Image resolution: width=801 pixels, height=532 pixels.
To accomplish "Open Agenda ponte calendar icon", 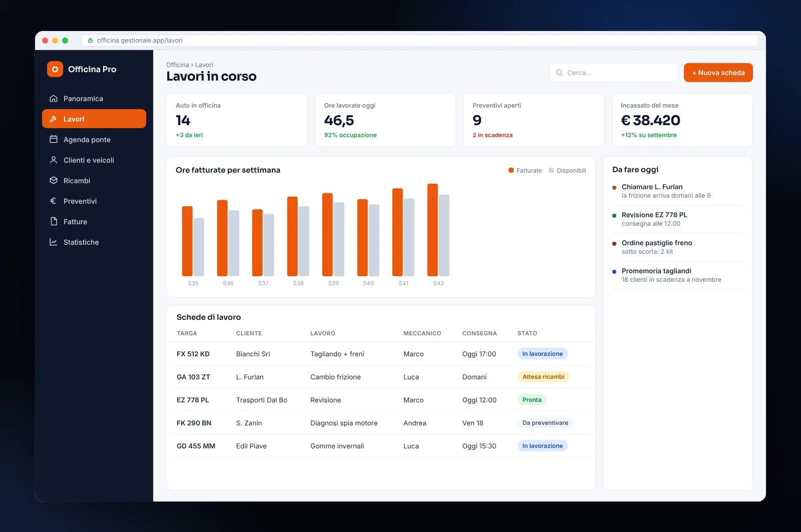I will click(54, 140).
